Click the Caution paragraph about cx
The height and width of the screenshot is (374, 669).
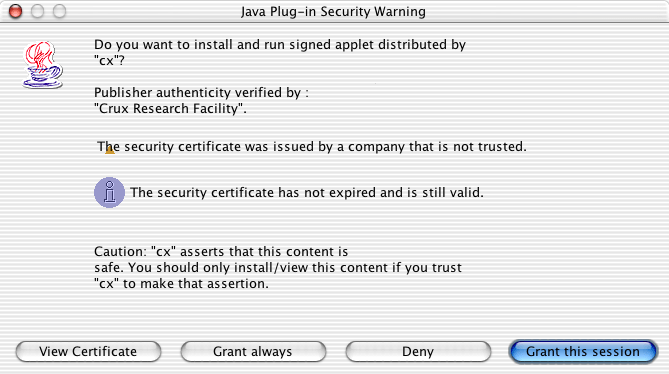point(278,267)
